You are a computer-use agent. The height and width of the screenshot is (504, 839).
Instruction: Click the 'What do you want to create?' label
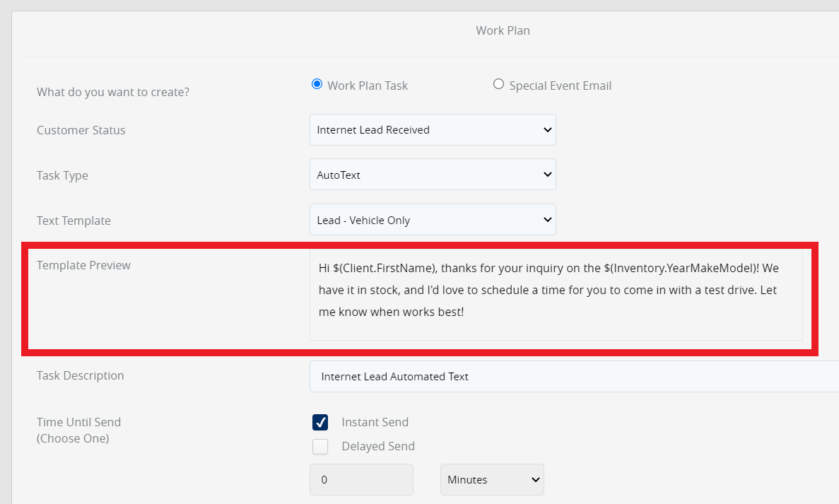[x=113, y=92]
